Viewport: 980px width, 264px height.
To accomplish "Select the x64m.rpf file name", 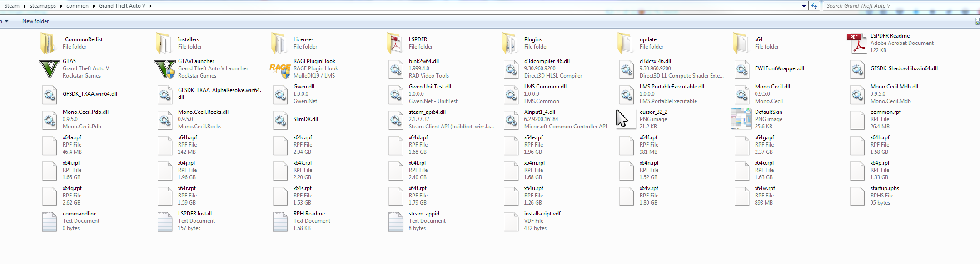I will 535,163.
